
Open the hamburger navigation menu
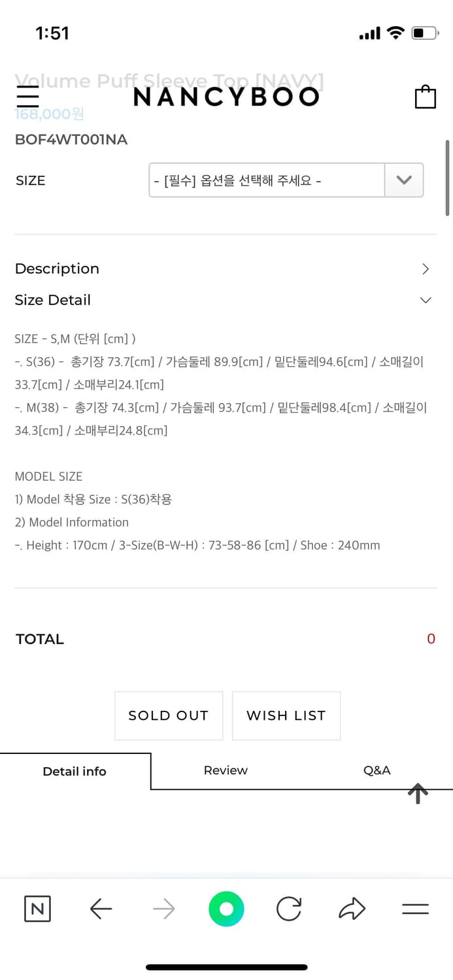pos(27,96)
